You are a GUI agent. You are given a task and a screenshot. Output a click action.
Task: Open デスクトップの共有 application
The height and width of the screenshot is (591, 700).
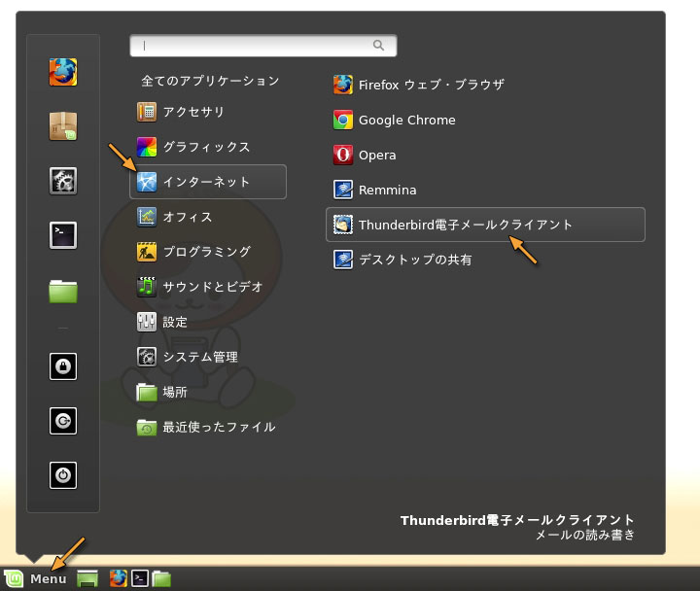(415, 260)
